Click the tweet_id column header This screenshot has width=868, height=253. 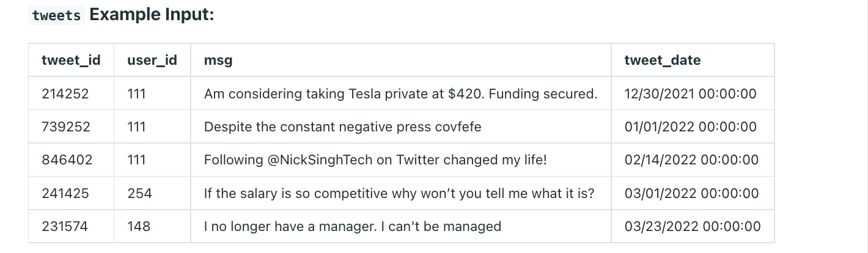point(71,60)
